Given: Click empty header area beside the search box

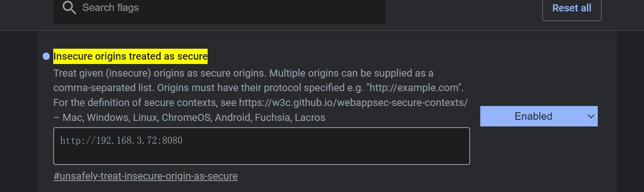Looking at the screenshot, I should click(x=462, y=12).
